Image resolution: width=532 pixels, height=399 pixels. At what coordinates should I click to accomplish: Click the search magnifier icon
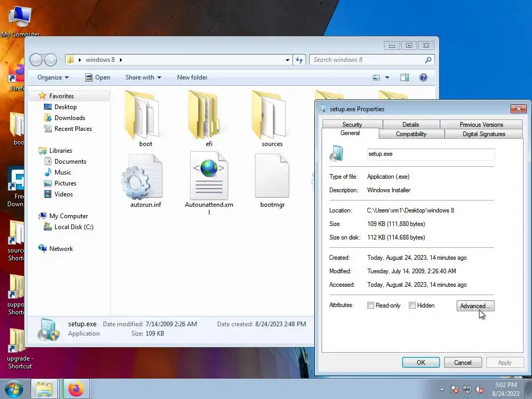click(x=428, y=60)
